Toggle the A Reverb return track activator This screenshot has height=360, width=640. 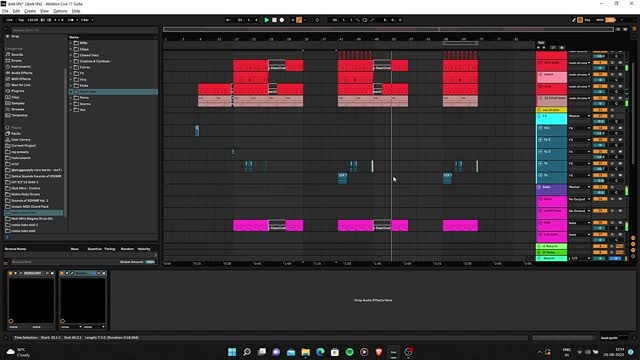tap(600, 247)
